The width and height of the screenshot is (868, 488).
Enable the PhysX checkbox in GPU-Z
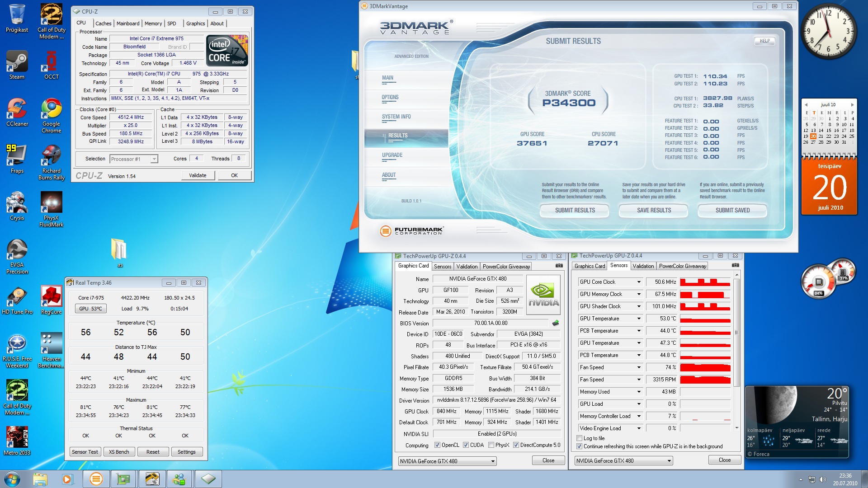point(491,445)
